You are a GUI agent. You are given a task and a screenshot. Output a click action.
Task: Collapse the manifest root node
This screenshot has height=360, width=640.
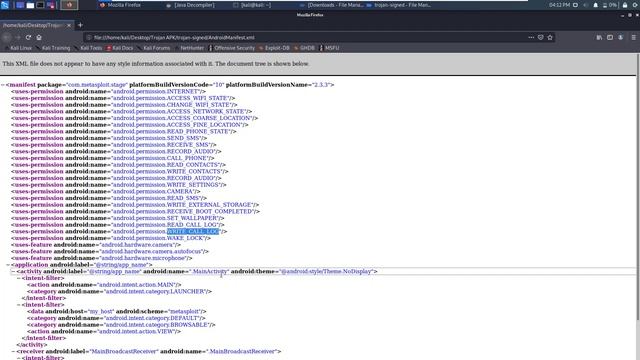(3, 85)
